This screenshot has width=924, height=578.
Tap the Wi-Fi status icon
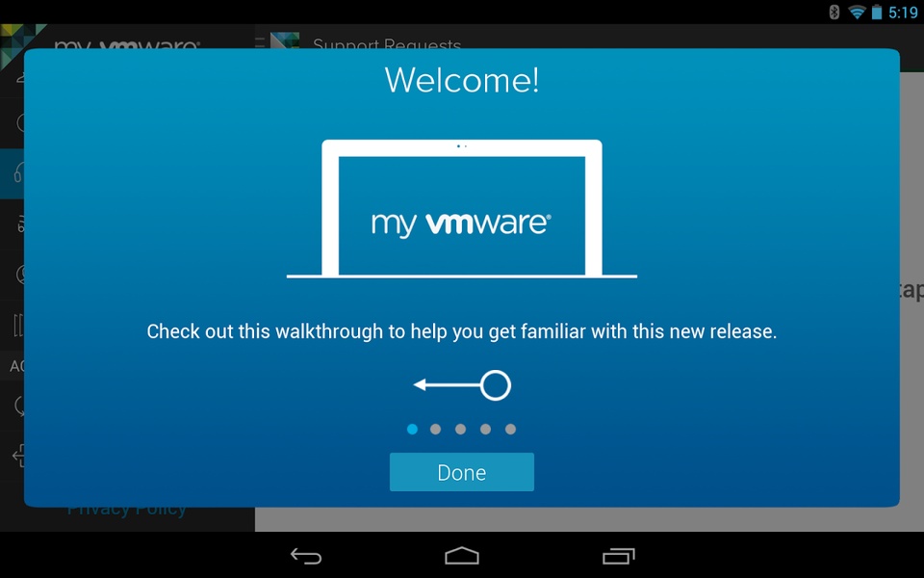[x=857, y=12]
